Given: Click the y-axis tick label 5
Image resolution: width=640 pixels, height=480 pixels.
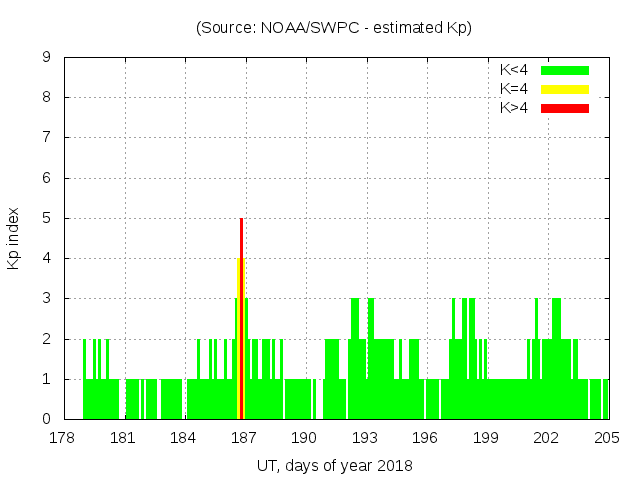Looking at the screenshot, I should click(46, 218).
